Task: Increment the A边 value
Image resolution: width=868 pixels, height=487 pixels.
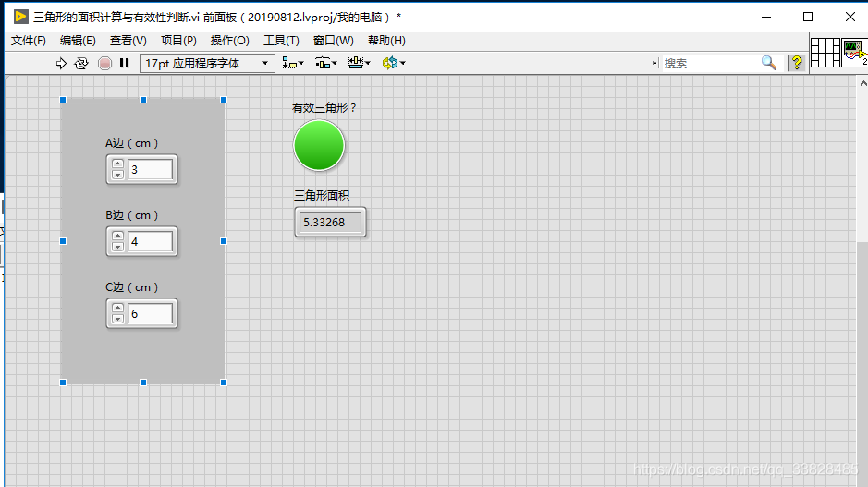Action: click(x=117, y=164)
